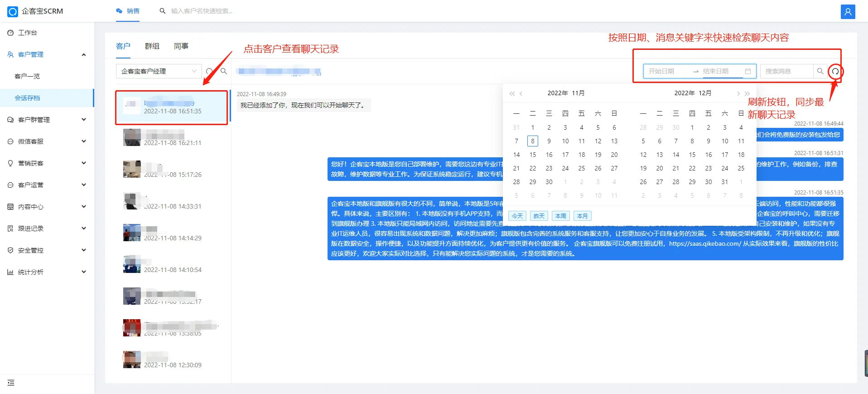This screenshot has width=868, height=394.
Task: Click the 今天 shortcut button
Action: click(x=517, y=216)
